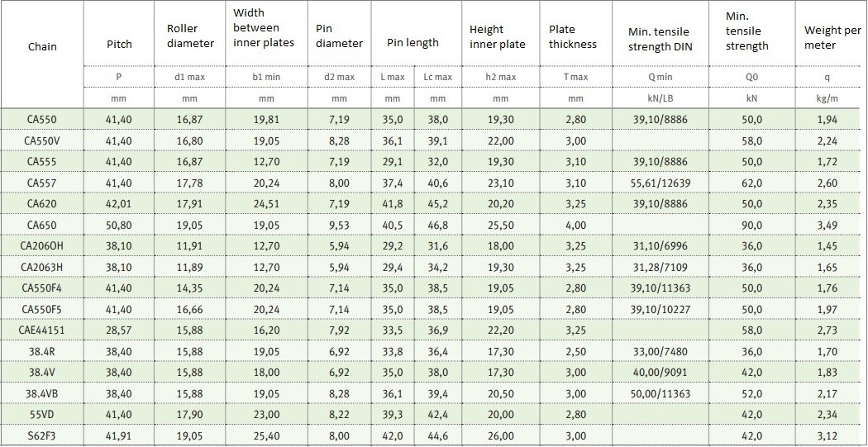Select the S62F3 chain name
The width and height of the screenshot is (868, 447).
point(42,436)
